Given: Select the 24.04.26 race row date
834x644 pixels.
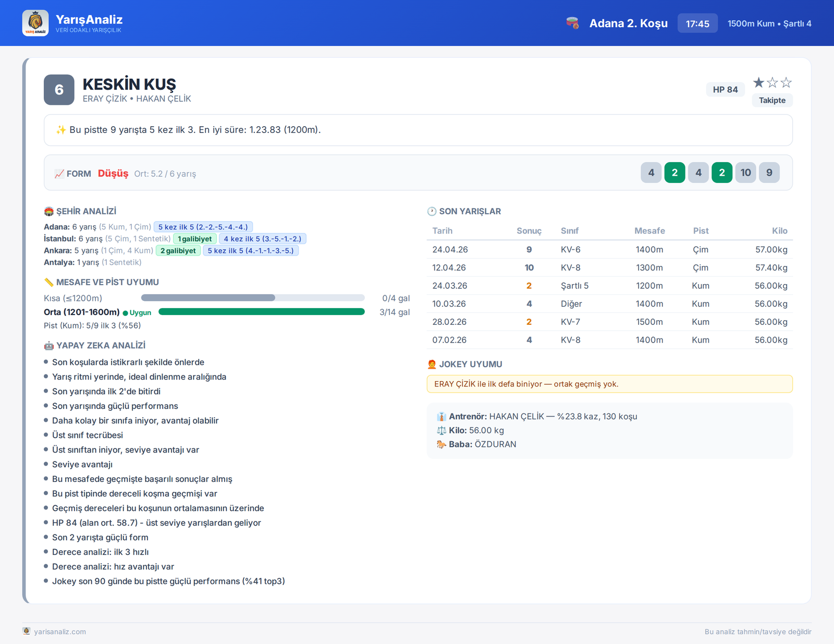Looking at the screenshot, I should tap(450, 249).
